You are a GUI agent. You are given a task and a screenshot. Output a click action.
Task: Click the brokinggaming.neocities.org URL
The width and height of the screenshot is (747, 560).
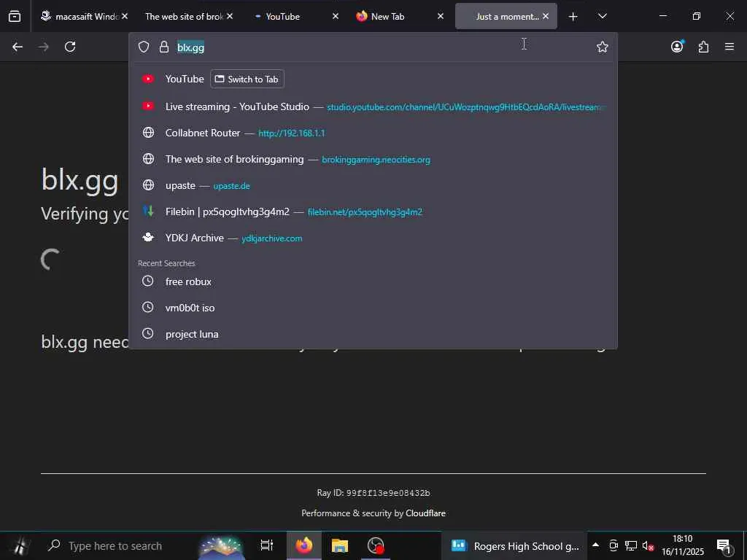pyautogui.click(x=376, y=160)
